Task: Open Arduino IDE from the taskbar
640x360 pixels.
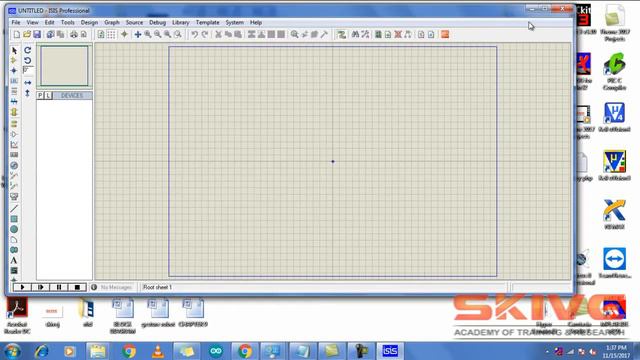Action: pyautogui.click(x=216, y=351)
